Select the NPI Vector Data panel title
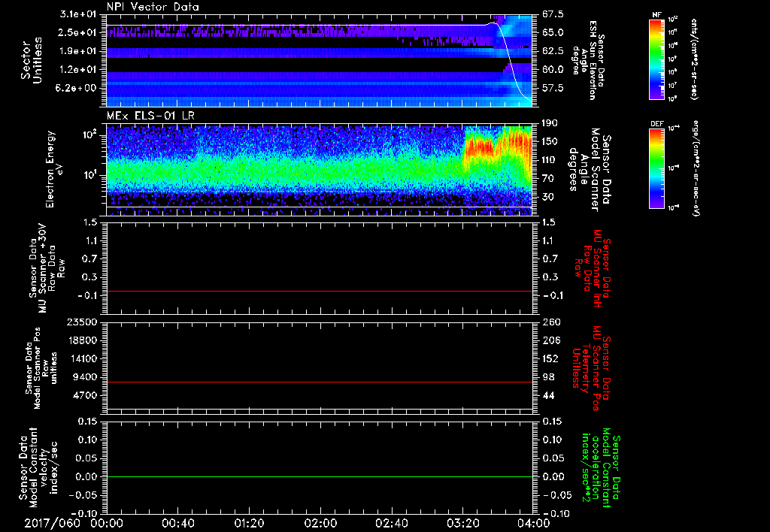 (x=153, y=6)
